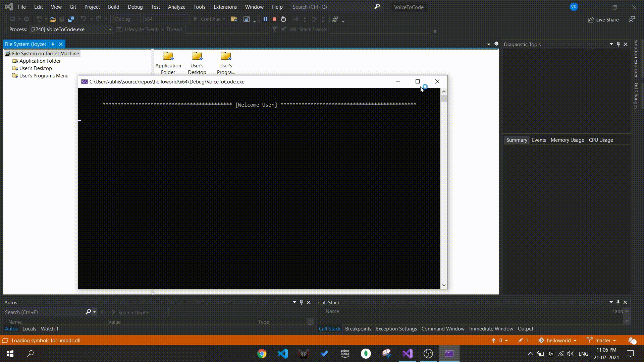Click the Immediate Window button
This screenshot has height=362, width=644.
491,328
